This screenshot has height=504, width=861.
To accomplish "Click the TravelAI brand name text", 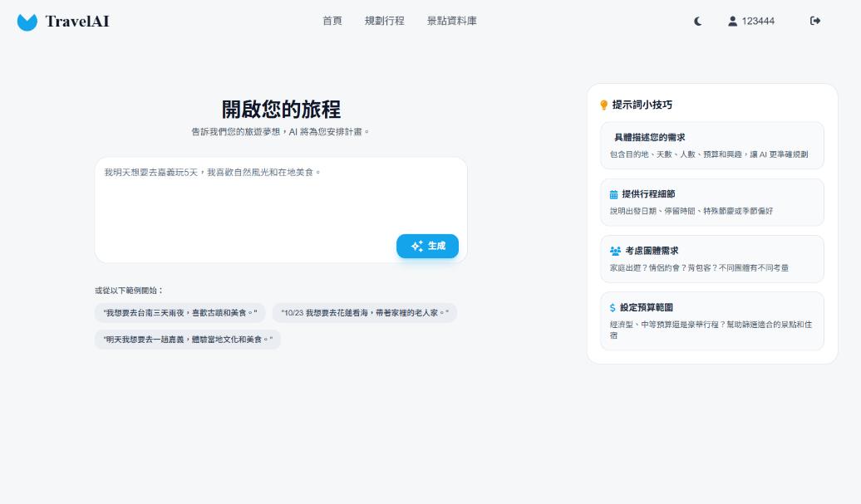I will tap(77, 22).
